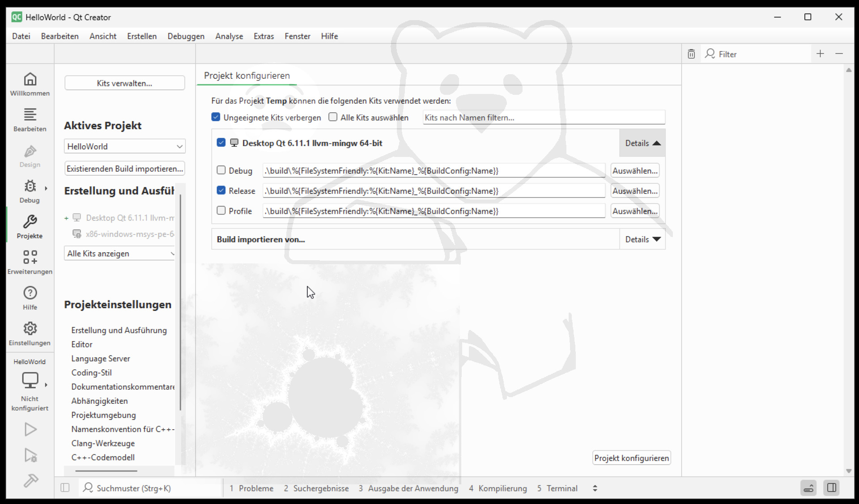Enable the Debug build configuration
Image resolution: width=859 pixels, height=504 pixels.
click(221, 170)
